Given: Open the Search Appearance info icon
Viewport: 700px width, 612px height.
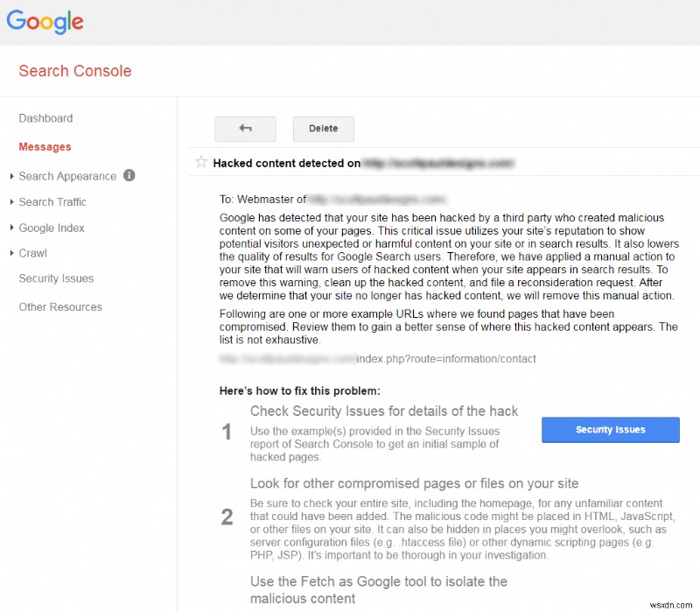Looking at the screenshot, I should pos(129,175).
